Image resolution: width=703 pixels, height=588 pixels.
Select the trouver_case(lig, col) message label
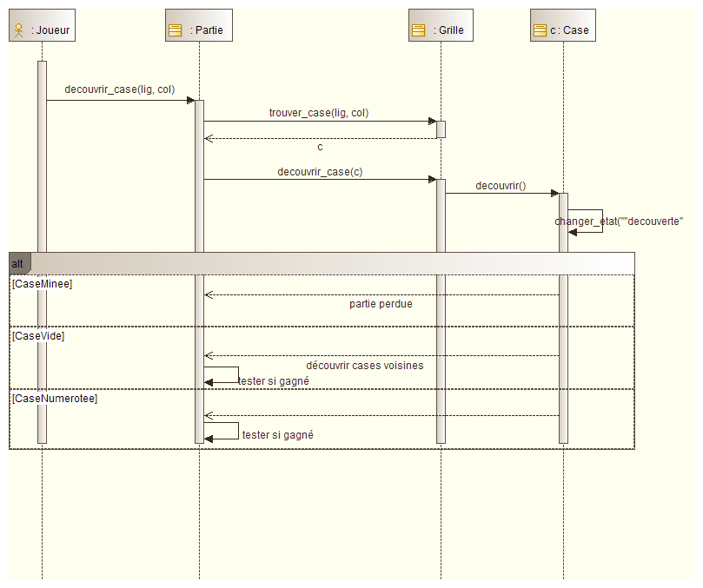coord(318,113)
